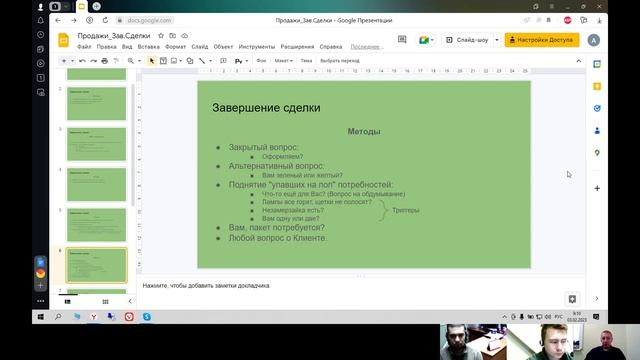Open the input tools Ру dropdown
The image size is (640, 360).
241,61
